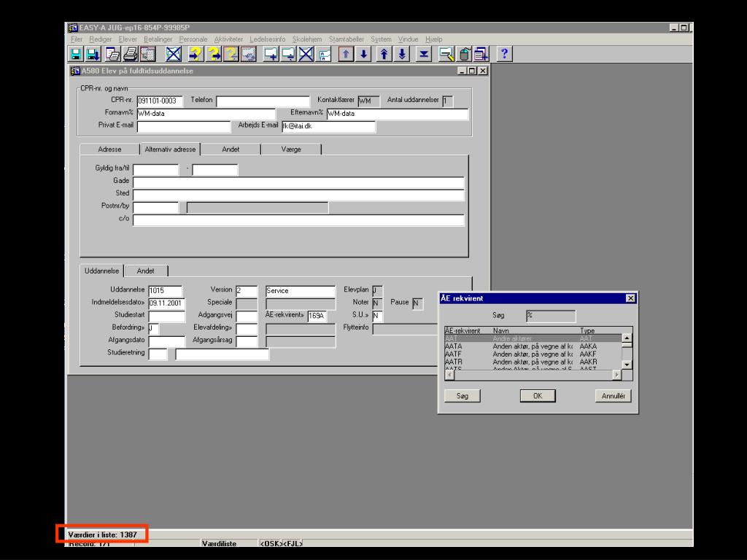Select the AATF row in list

coord(533,354)
